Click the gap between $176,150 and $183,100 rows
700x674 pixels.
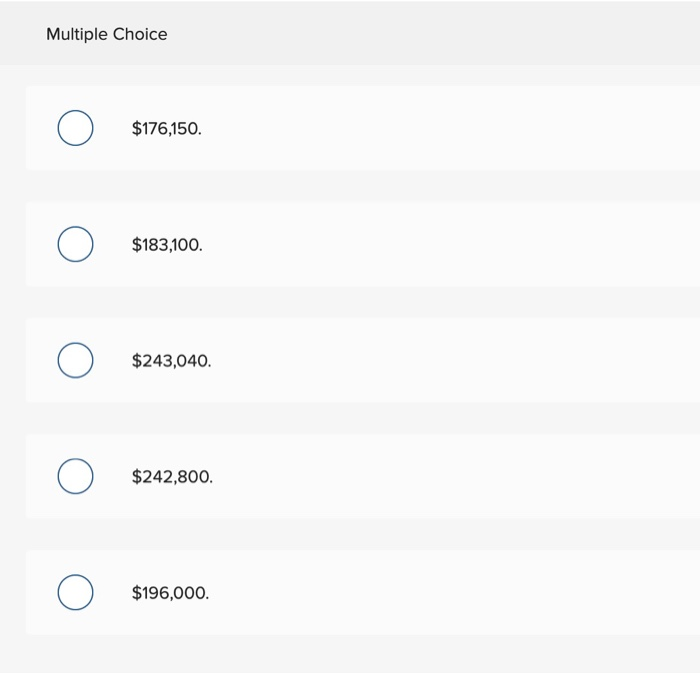click(x=350, y=186)
